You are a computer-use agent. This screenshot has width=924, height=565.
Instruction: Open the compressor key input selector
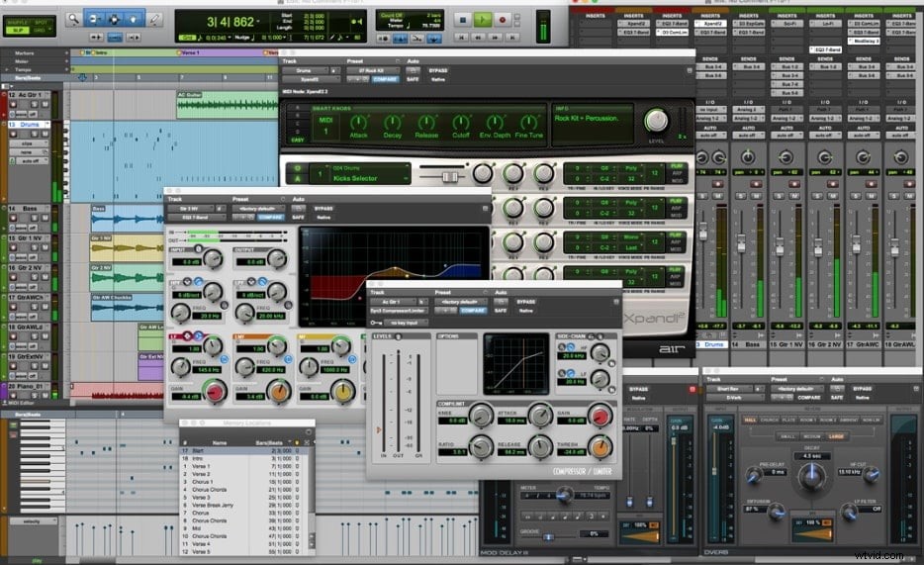click(405, 323)
